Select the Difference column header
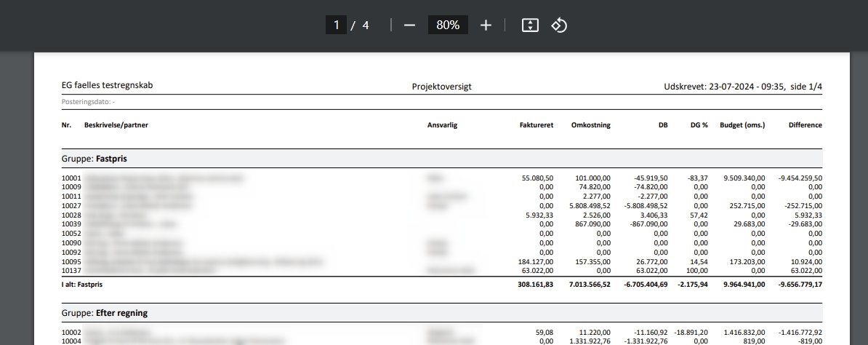Viewport: 868px width, 345px height. tap(805, 125)
